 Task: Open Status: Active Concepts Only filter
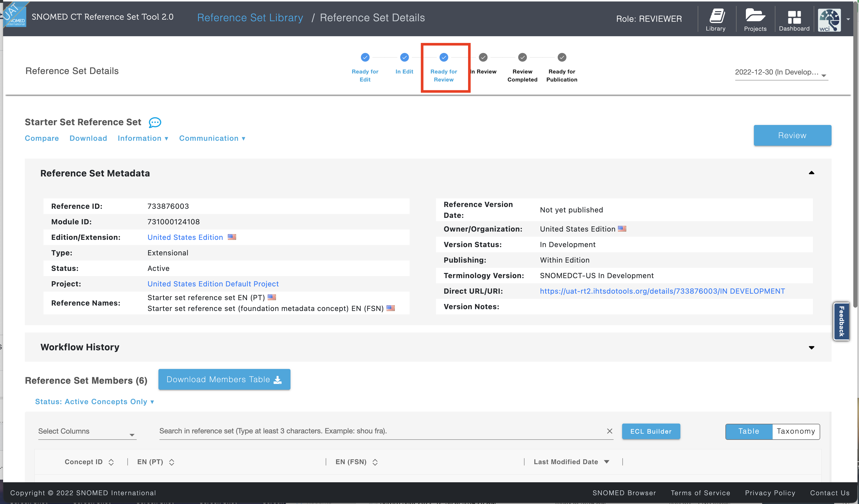[94, 402]
